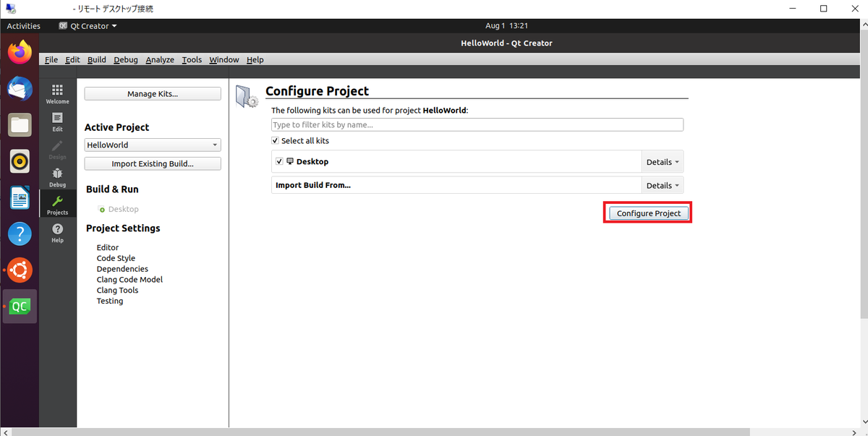
Task: Click Import Build From label
Action: [x=313, y=185]
